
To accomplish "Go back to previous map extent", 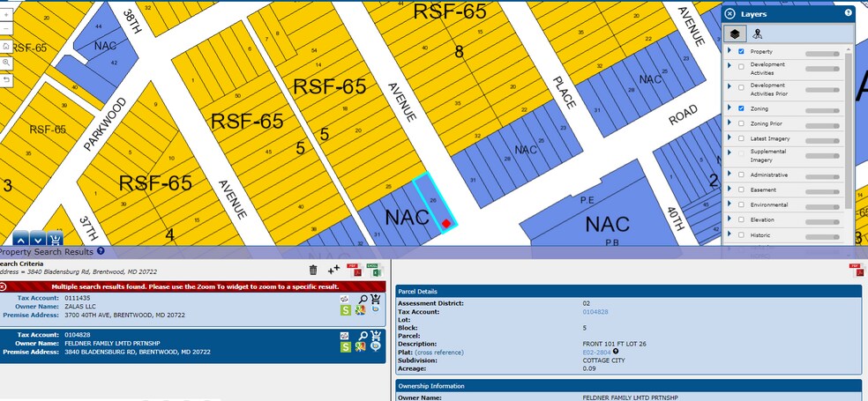I will click(x=7, y=80).
